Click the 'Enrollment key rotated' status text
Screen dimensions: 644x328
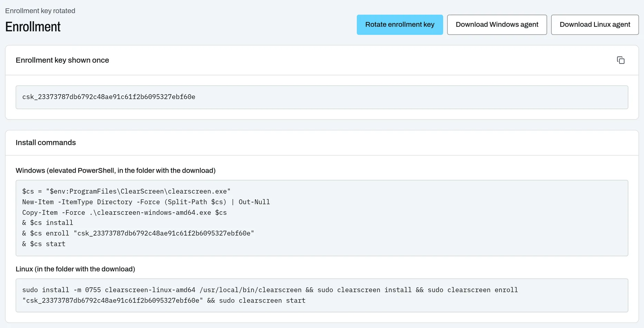click(x=40, y=11)
